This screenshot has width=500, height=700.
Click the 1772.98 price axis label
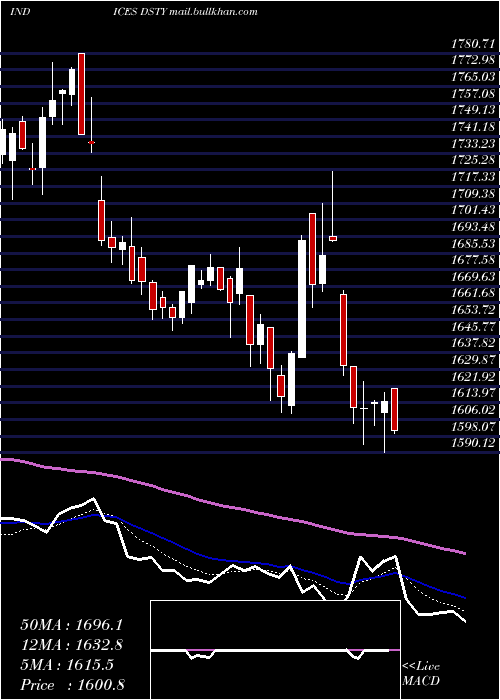pos(473,61)
